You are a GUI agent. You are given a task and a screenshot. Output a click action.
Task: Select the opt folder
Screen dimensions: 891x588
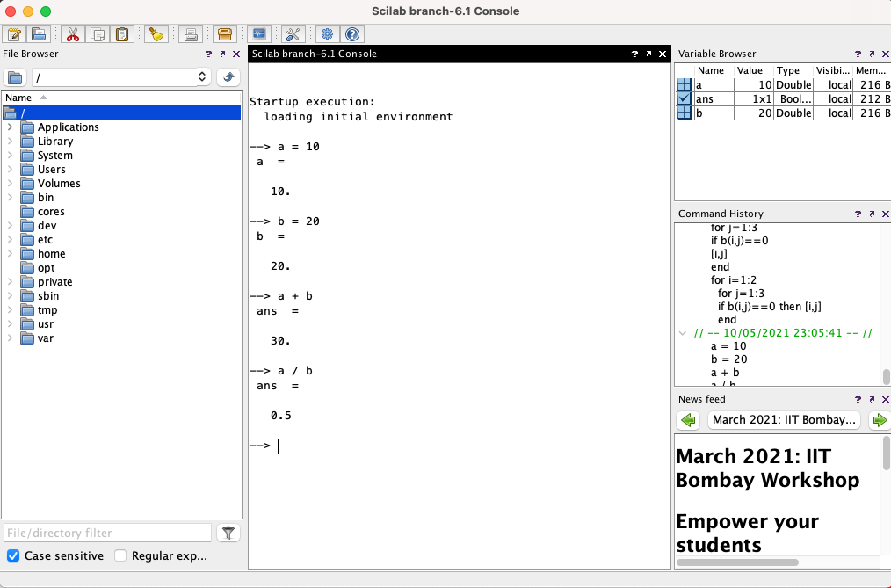click(x=46, y=267)
